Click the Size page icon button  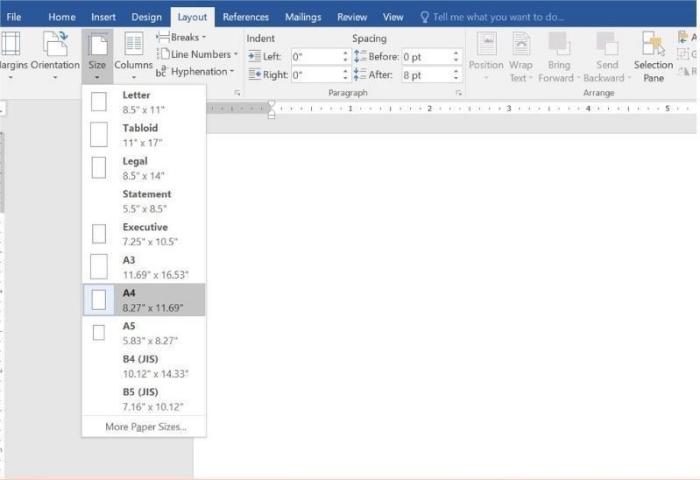[x=97, y=53]
